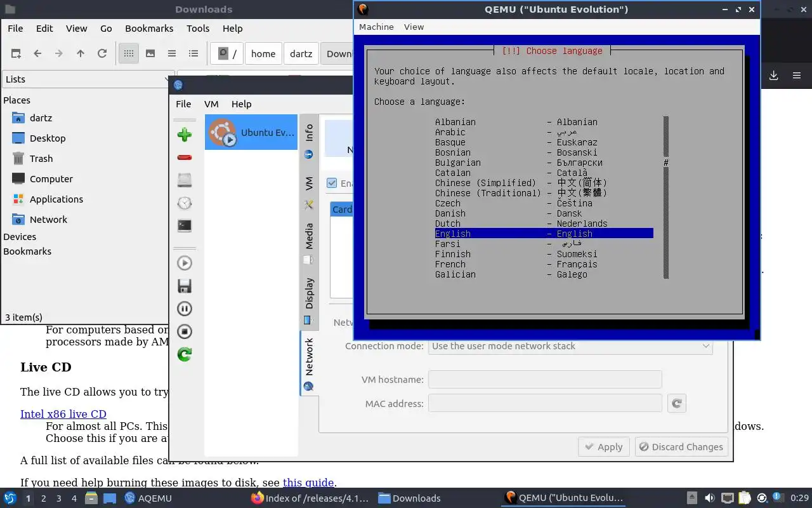Open the Connection mode dropdown
This screenshot has width=812, height=508.
click(570, 346)
